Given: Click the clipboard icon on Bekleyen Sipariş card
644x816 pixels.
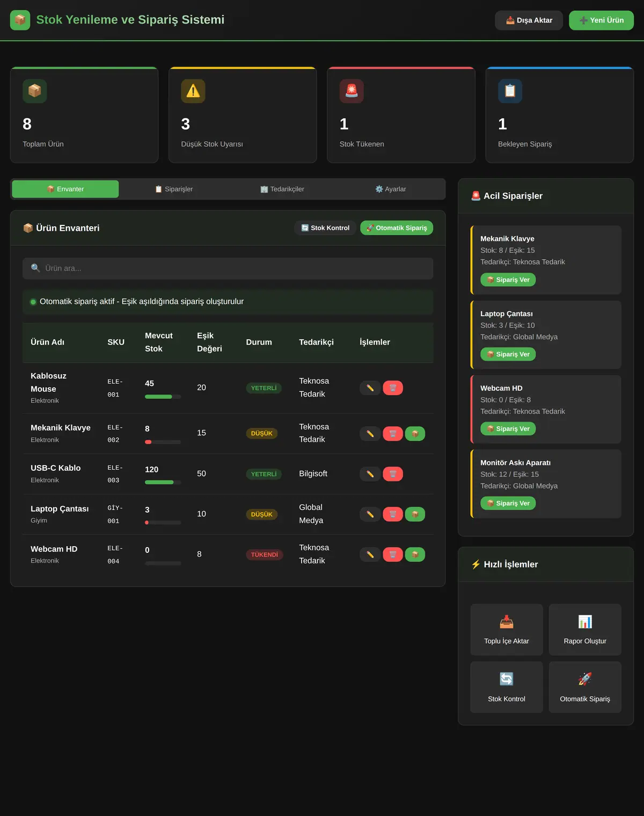Looking at the screenshot, I should [510, 91].
